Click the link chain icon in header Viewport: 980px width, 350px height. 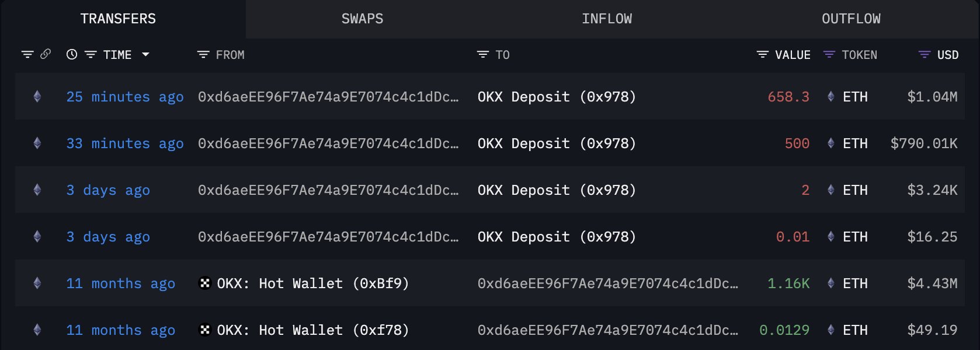[x=46, y=54]
